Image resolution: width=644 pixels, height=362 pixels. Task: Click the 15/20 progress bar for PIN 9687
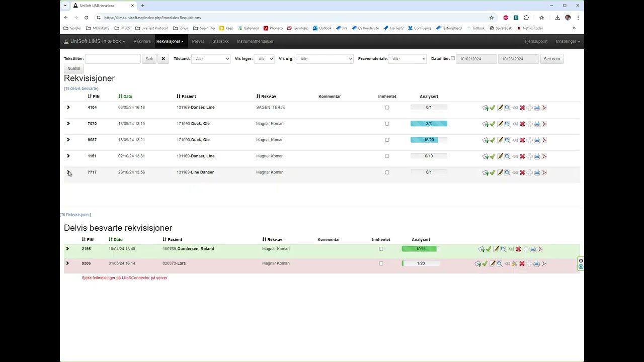429,140
